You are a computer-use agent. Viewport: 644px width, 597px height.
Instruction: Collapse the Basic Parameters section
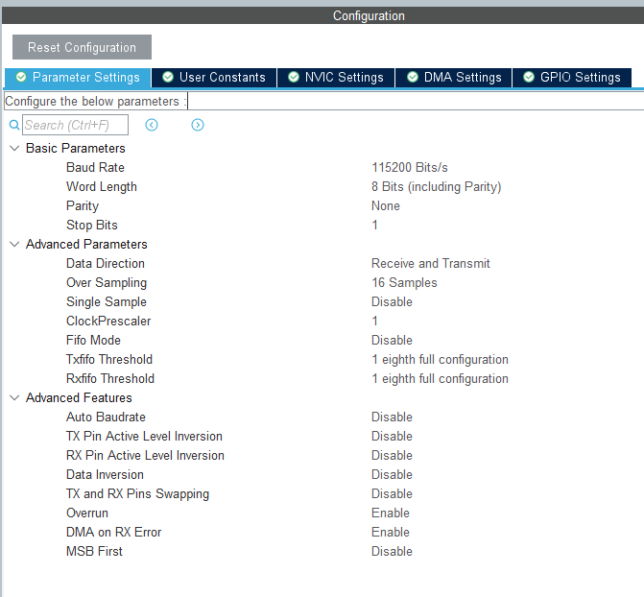14,149
